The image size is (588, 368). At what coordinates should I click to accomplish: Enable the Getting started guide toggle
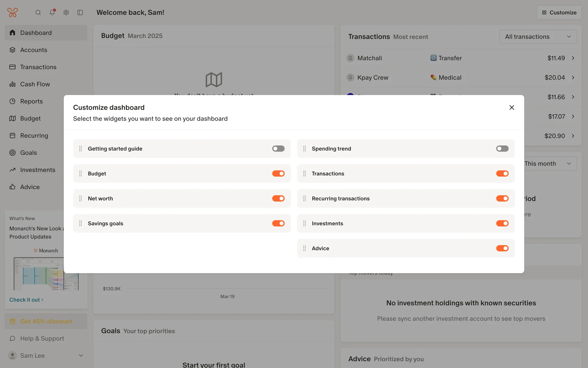(278, 149)
